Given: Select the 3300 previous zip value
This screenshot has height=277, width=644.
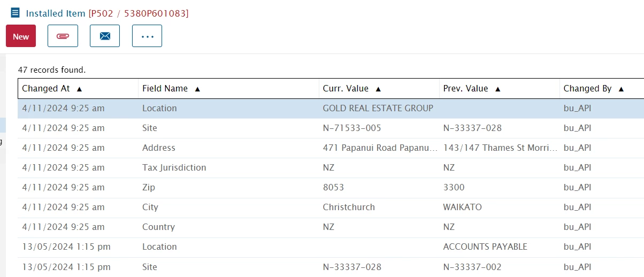Looking at the screenshot, I should 454,187.
